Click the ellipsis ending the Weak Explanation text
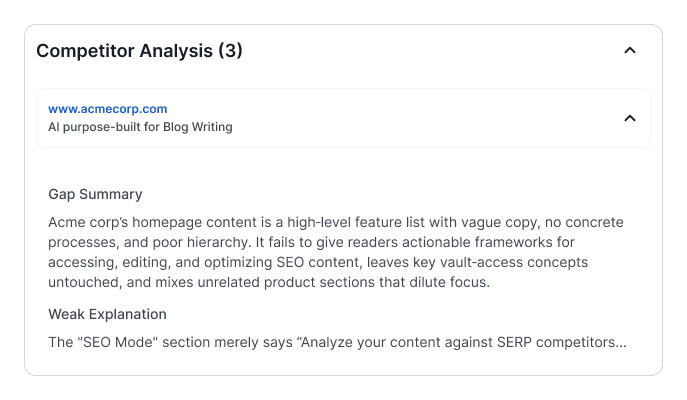687x400 pixels. click(x=621, y=342)
